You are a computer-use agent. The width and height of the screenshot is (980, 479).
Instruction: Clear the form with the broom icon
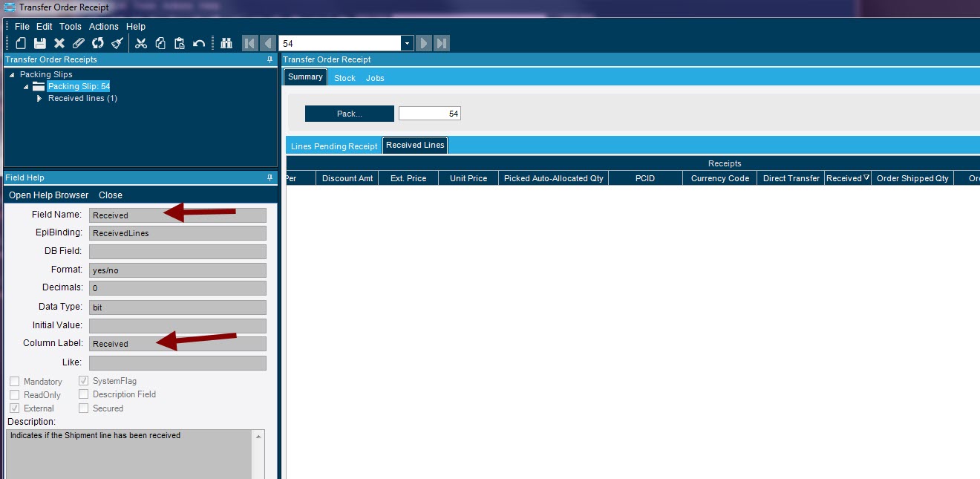click(x=117, y=44)
